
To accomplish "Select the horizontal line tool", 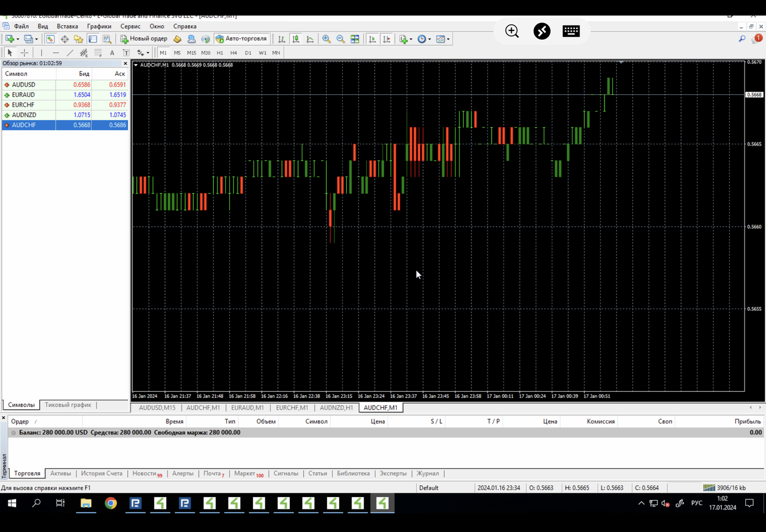I will [x=56, y=53].
